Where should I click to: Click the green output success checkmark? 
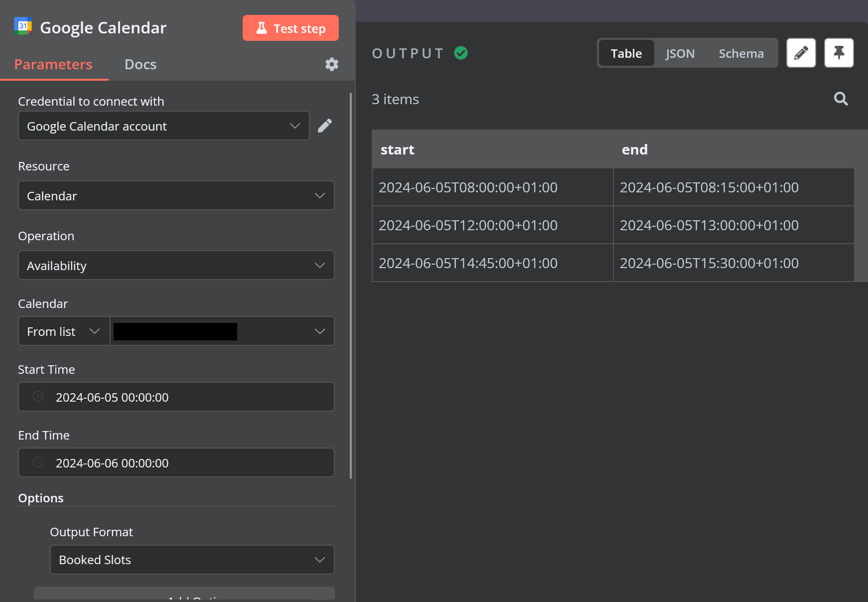461,53
